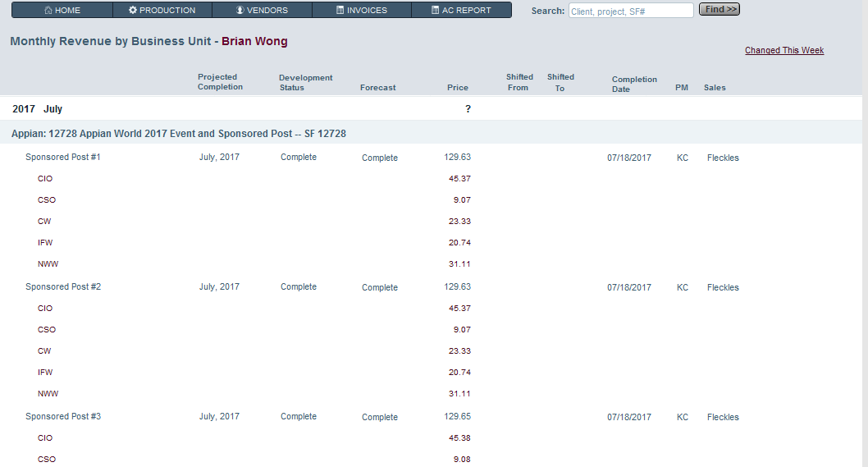Screen dimensions: 868x467
Task: Click the Vendors person icon
Action: pyautogui.click(x=240, y=10)
